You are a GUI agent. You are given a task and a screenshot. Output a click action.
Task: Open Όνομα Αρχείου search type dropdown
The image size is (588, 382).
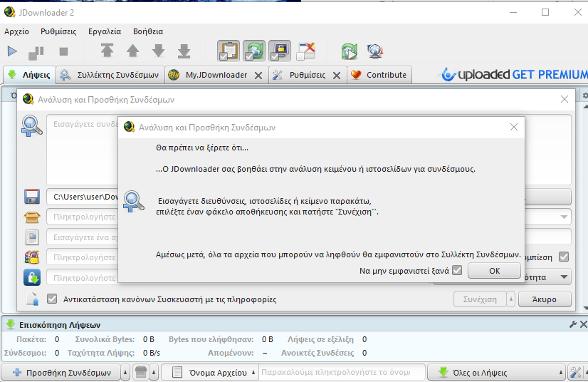pos(210,372)
